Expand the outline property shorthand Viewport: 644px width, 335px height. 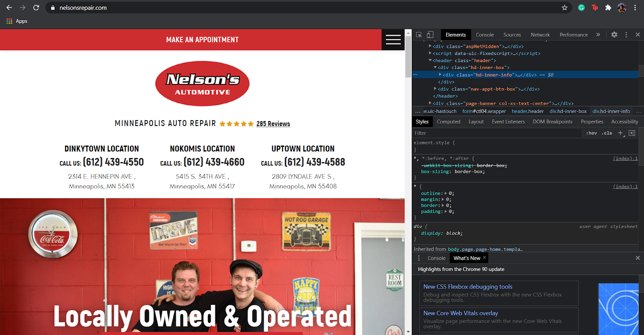coord(446,193)
